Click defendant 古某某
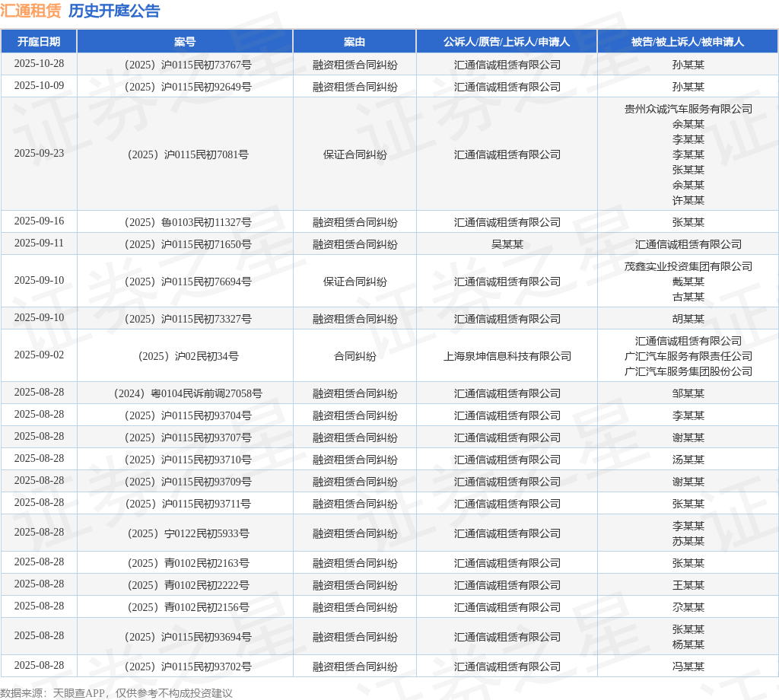779x700 pixels. pos(688,297)
